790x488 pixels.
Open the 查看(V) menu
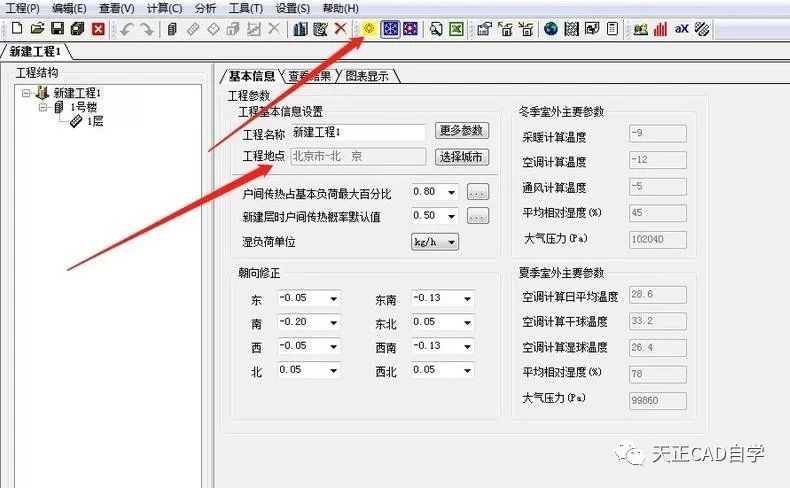[x=116, y=9]
